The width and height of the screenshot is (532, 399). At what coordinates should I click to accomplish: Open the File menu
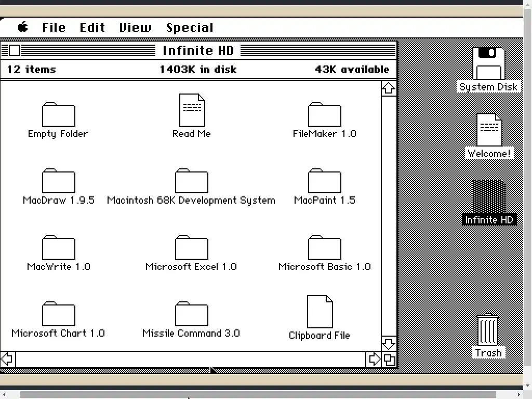point(54,28)
